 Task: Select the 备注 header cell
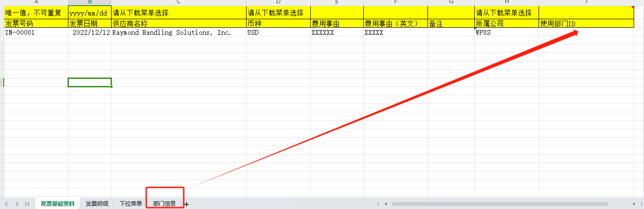coord(451,23)
